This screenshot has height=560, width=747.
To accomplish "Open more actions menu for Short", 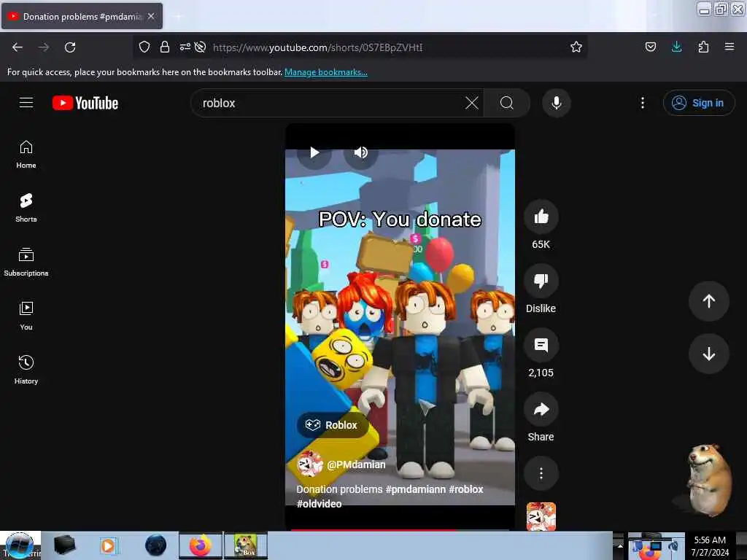I will click(541, 473).
